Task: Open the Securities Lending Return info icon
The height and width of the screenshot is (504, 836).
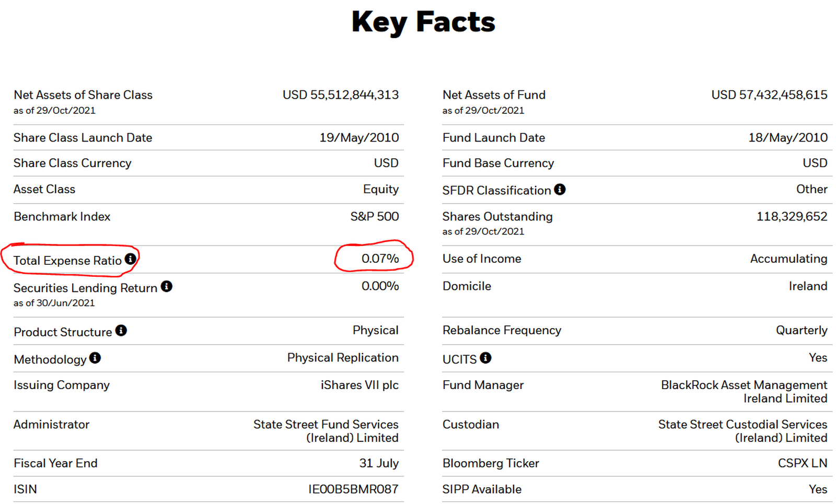Action: coord(166,286)
